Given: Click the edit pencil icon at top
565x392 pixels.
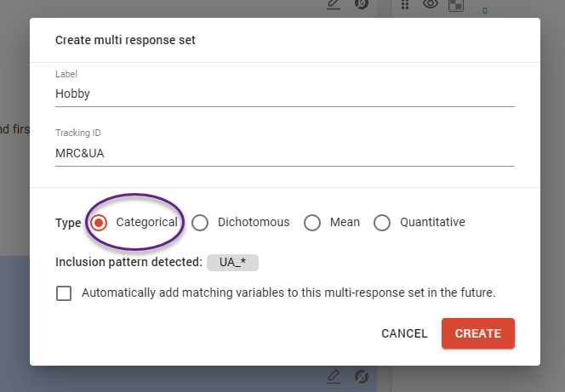Looking at the screenshot, I should pyautogui.click(x=334, y=5).
